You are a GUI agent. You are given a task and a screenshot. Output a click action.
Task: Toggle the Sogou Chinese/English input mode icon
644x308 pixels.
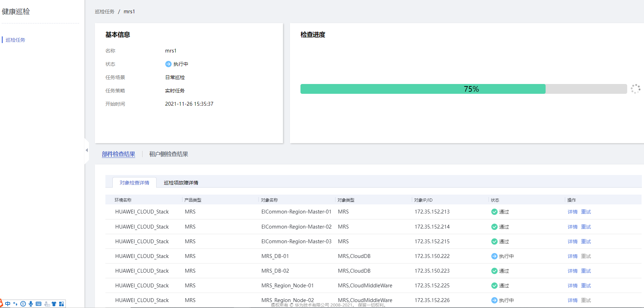click(x=8, y=304)
